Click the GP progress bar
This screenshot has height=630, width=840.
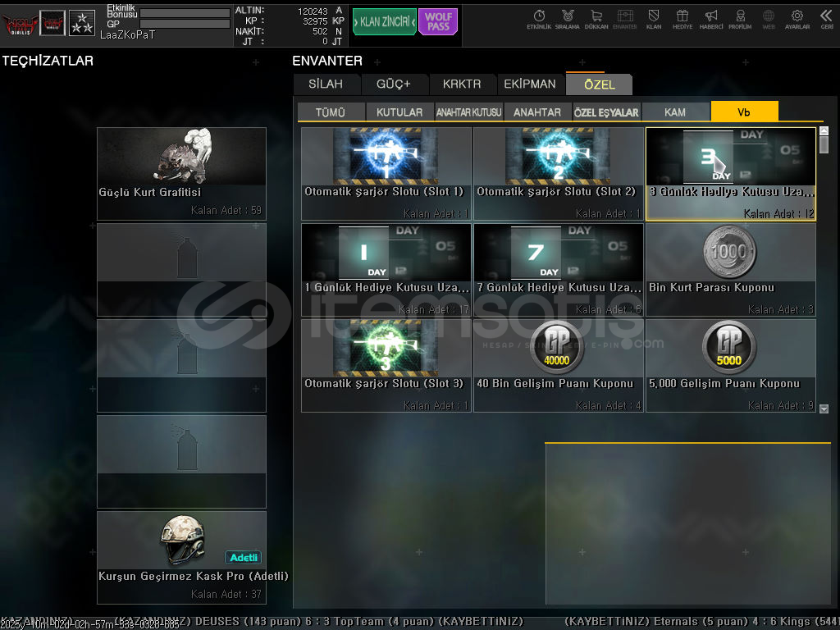[x=185, y=24]
